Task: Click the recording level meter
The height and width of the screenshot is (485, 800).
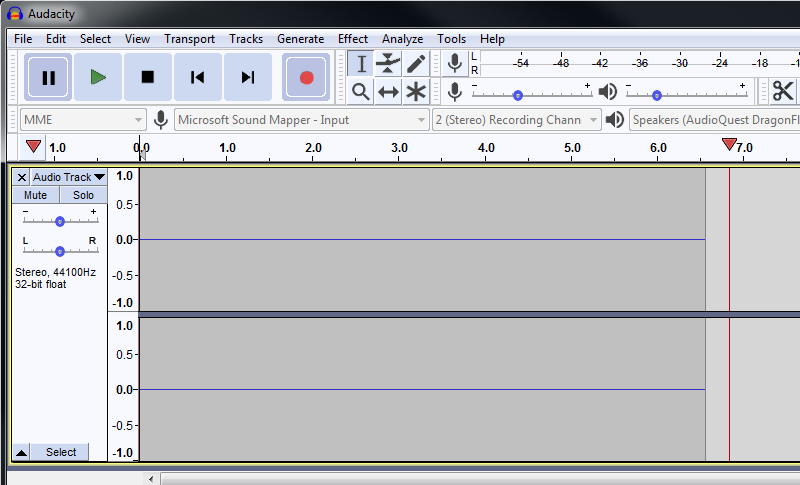Action: (x=639, y=64)
